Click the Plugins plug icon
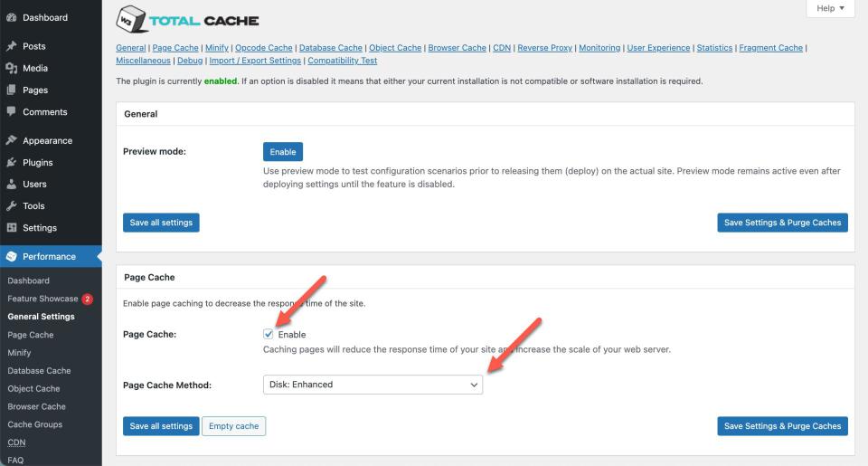 click(x=11, y=162)
